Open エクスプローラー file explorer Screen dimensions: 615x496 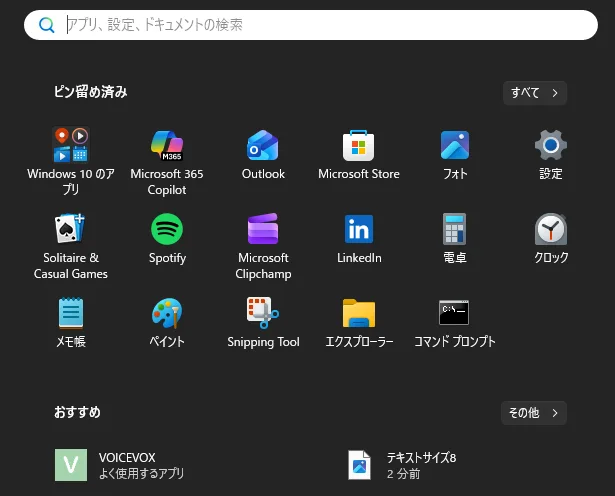tap(359, 313)
